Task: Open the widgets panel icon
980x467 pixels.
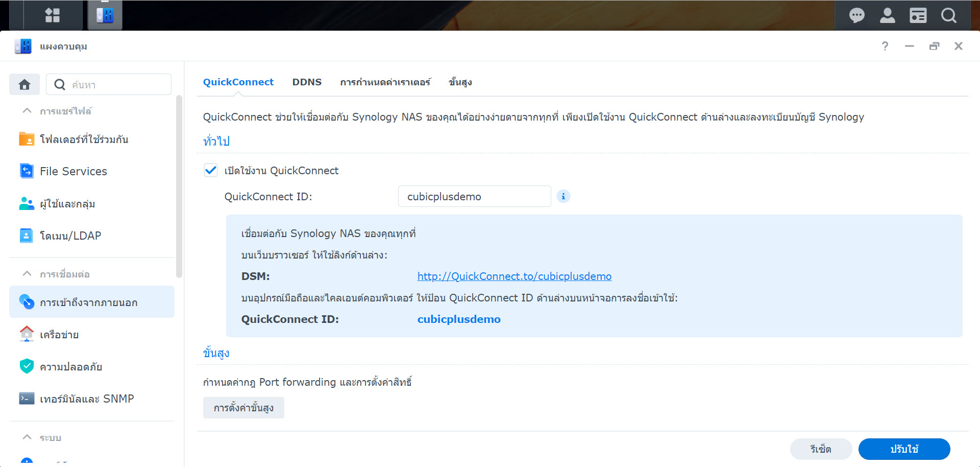Action: 918,15
